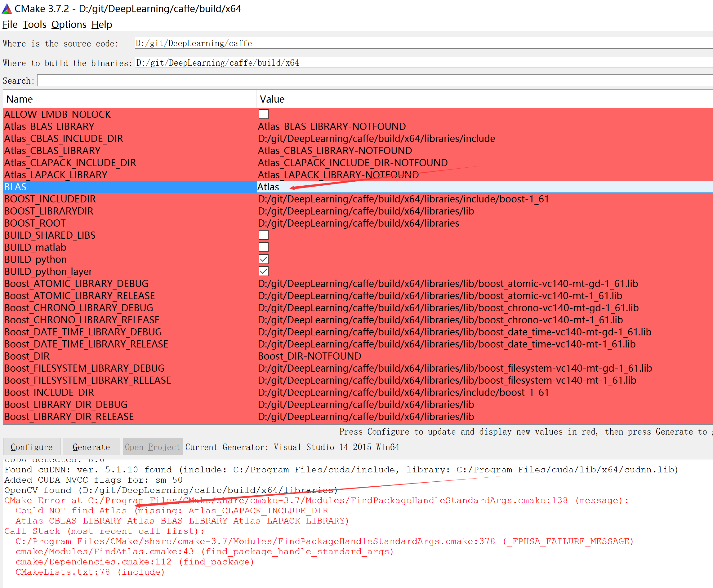713x588 pixels.
Task: Select the Boost_LIBRARY_DIR_DEBUG name cell
Action: [x=129, y=405]
